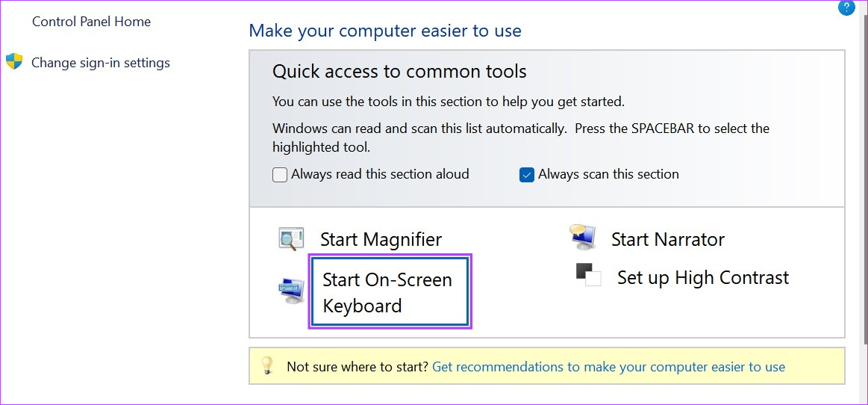
Task: Open the Set up High Contrast text link
Action: tap(703, 277)
